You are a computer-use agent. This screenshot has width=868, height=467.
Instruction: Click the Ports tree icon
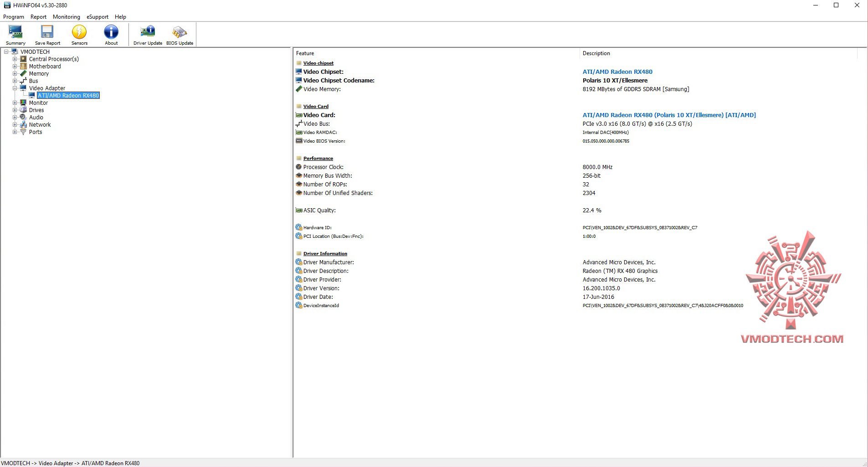tap(23, 132)
